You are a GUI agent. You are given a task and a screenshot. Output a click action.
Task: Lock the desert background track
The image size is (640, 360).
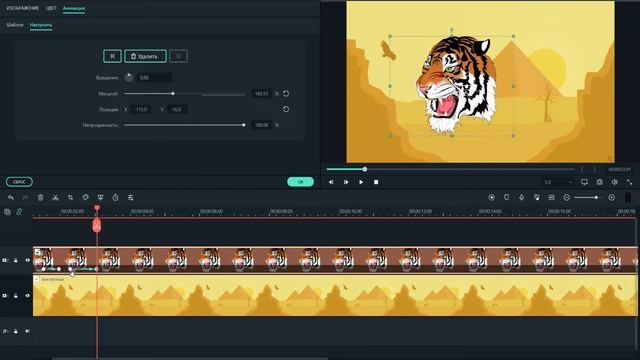(x=16, y=296)
